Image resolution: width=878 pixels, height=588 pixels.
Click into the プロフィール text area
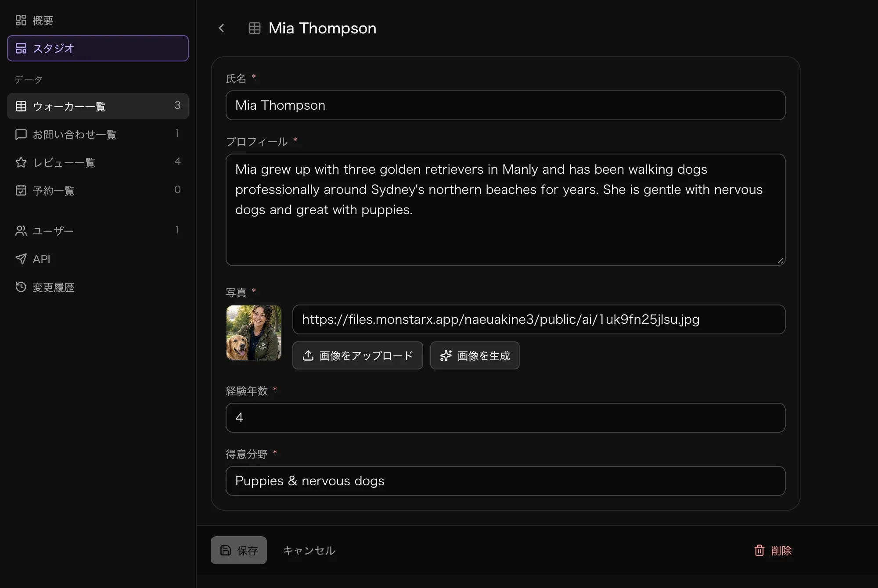[505, 210]
